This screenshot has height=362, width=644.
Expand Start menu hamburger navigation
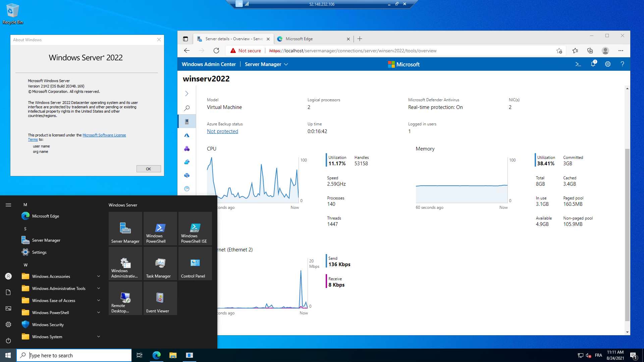click(8, 205)
